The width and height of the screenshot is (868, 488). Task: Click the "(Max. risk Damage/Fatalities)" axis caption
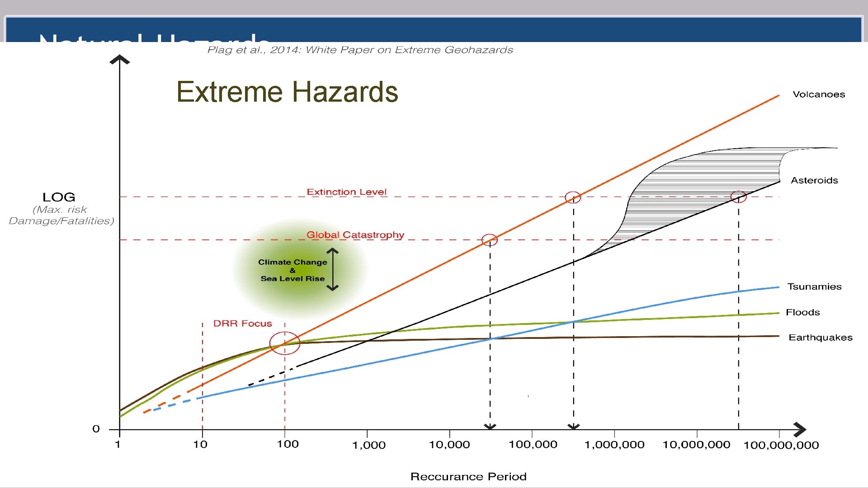(61, 215)
